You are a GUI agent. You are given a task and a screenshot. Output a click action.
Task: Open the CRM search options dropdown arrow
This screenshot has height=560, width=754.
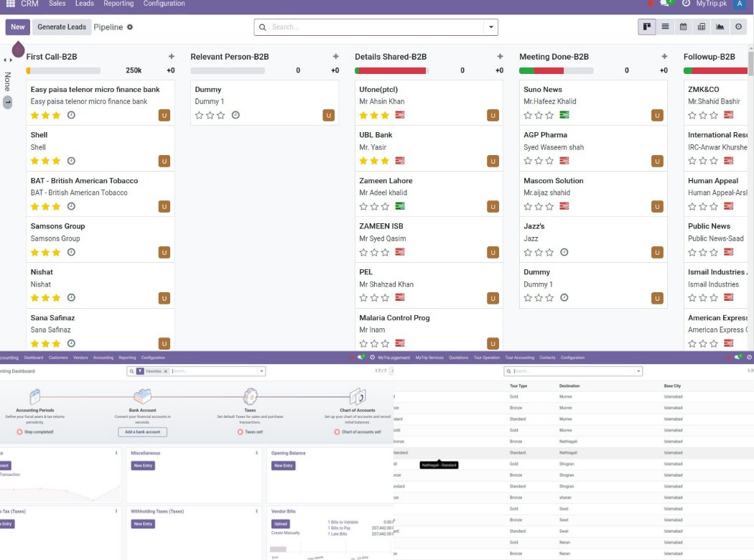[x=490, y=27]
